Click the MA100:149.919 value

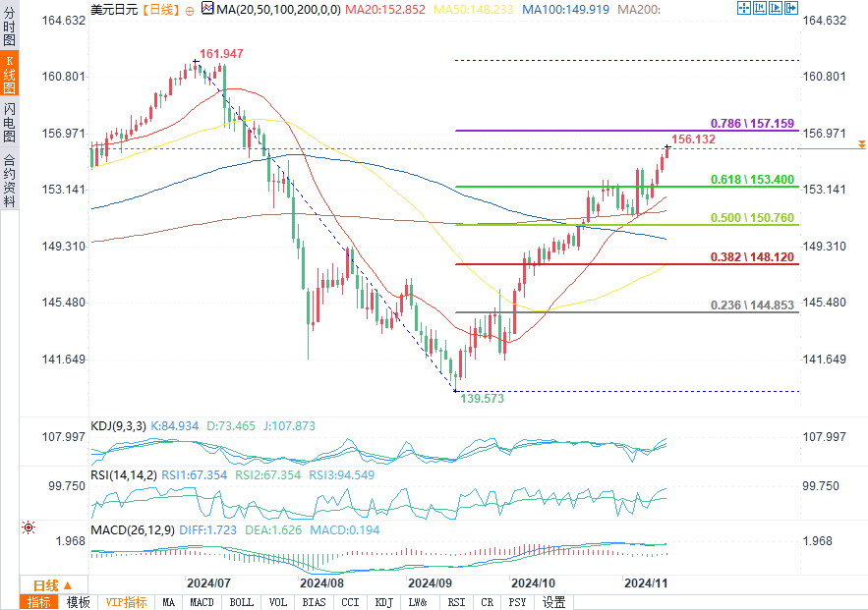pyautogui.click(x=566, y=10)
